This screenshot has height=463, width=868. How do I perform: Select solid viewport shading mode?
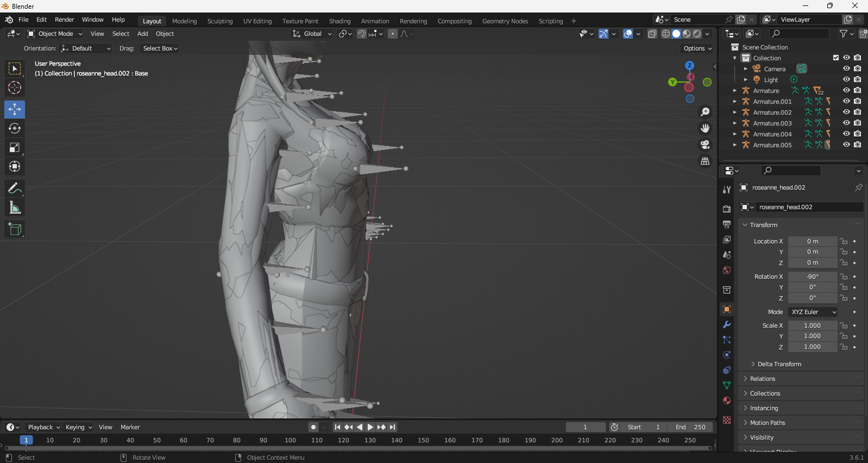click(676, 34)
